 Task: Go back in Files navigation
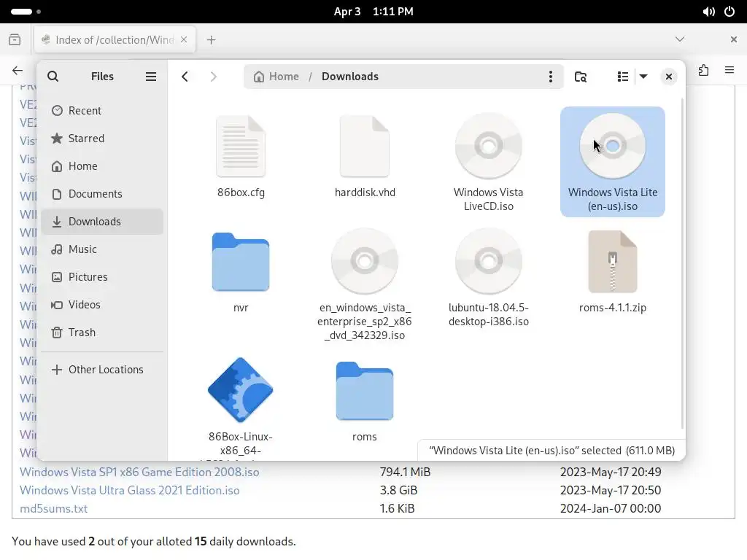pos(185,76)
